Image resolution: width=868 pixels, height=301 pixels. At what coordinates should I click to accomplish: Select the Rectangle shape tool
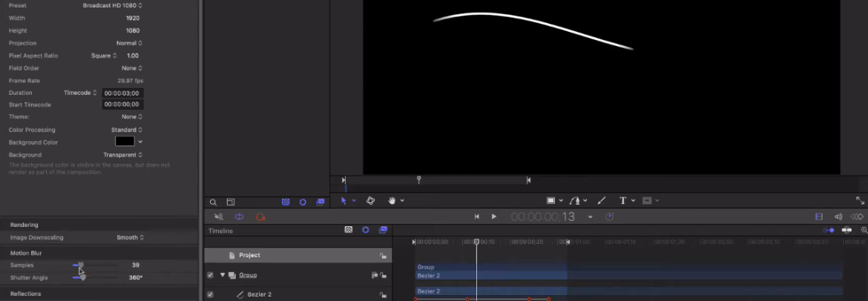550,201
